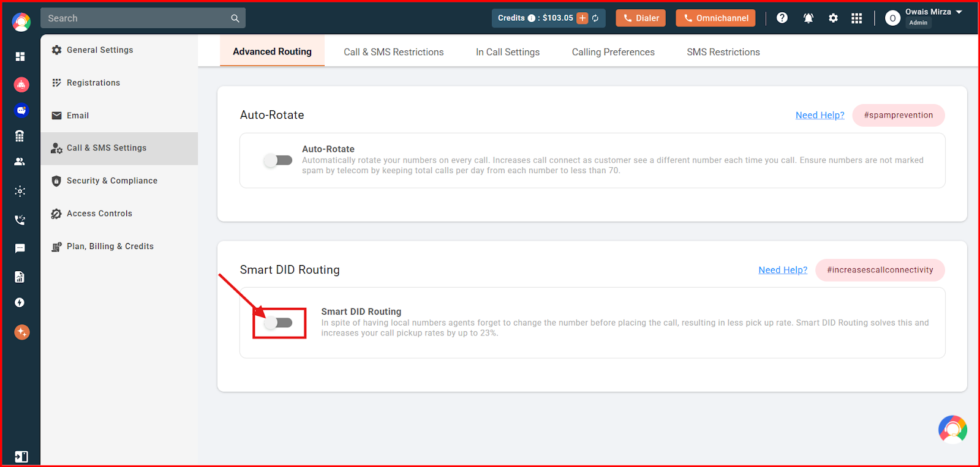
Task: Click the integrations hub icon in left rail
Action: tap(20, 191)
